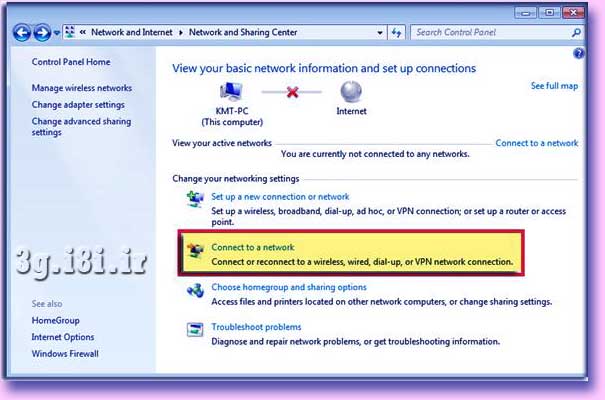
Task: Open the recent pages dropdown arrow
Action: (56, 33)
